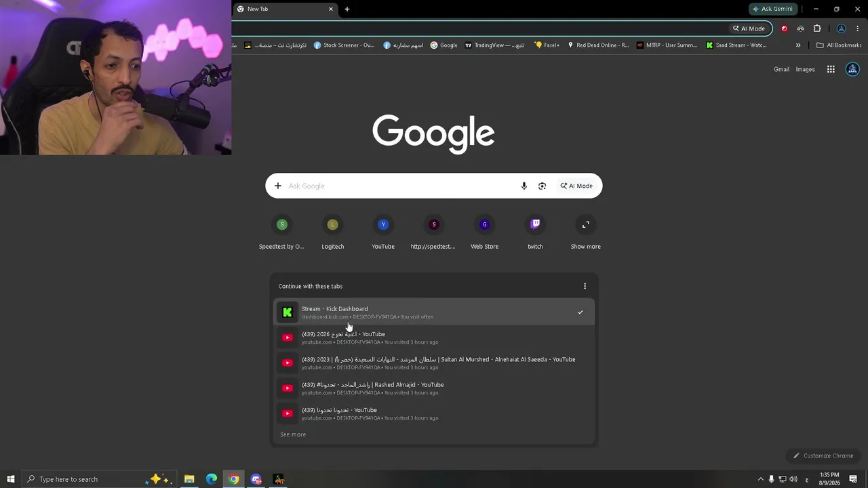868x488 pixels.
Task: Open the Chrome Extensions puzzle icon
Action: pos(817,28)
